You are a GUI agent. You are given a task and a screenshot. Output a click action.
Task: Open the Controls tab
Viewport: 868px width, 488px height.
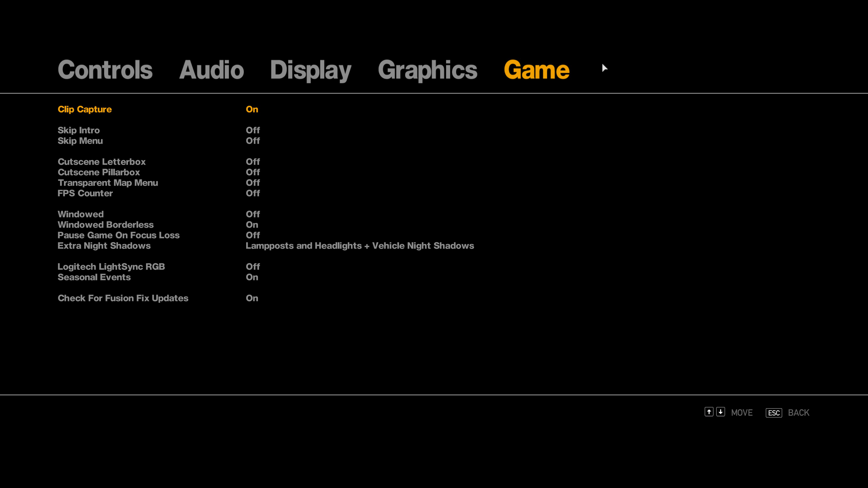pos(105,70)
